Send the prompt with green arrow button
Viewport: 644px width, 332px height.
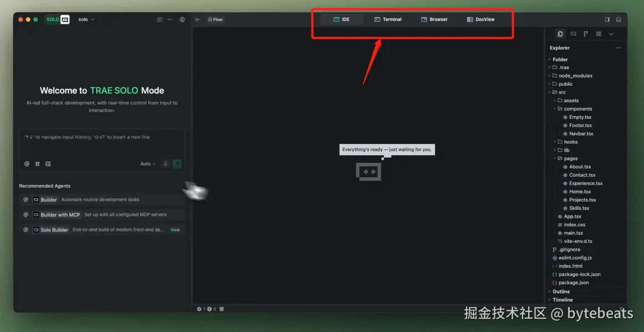(177, 164)
